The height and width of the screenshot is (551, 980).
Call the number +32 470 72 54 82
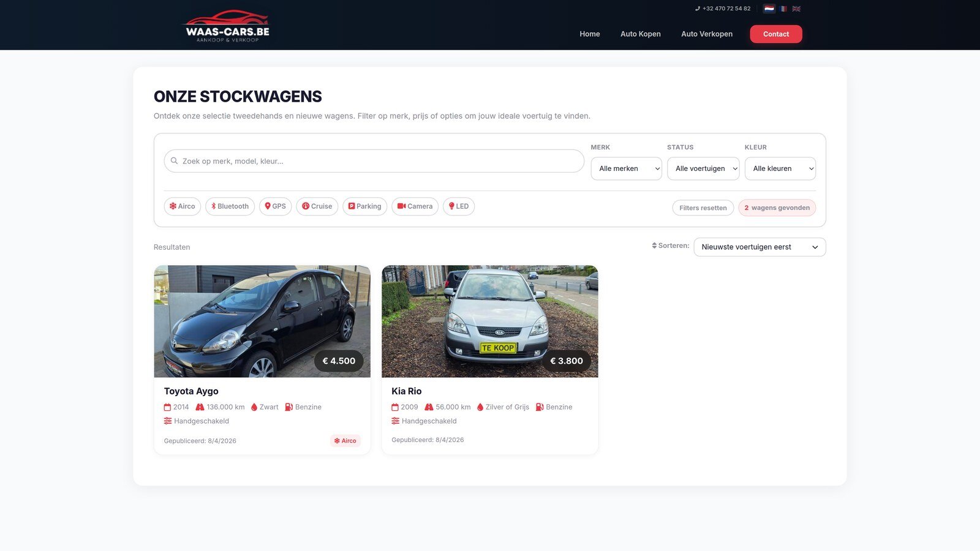pos(726,9)
